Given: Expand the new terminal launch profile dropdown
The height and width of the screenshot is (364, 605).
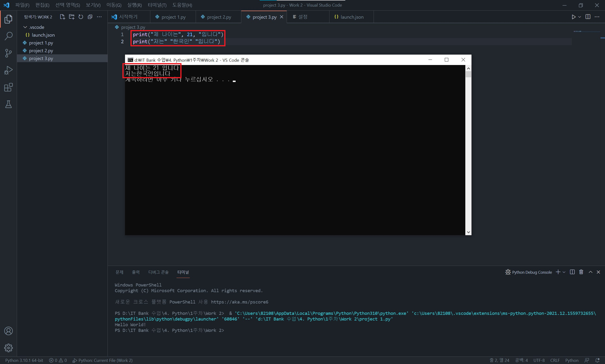Looking at the screenshot, I should point(564,272).
